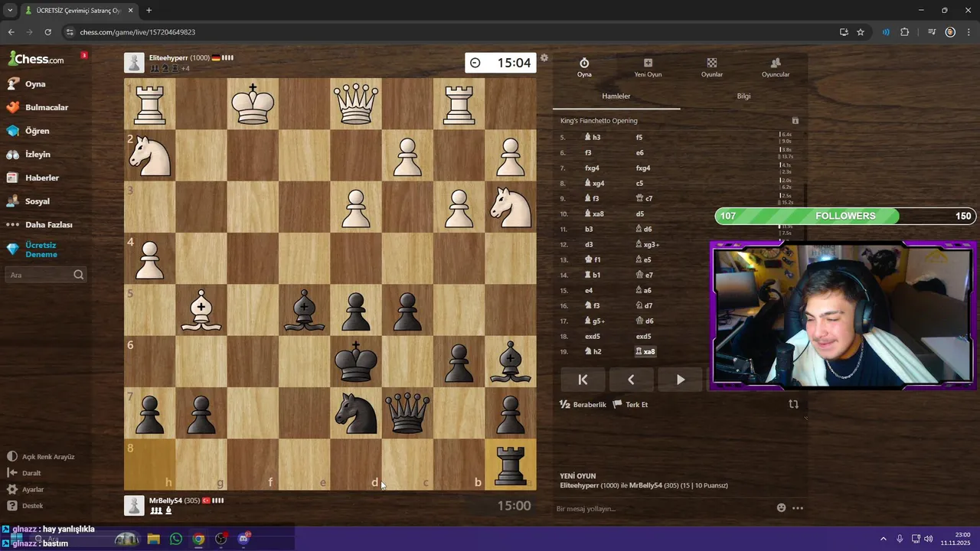Jump to first move in game
Viewport: 980px width, 551px height.
point(583,380)
